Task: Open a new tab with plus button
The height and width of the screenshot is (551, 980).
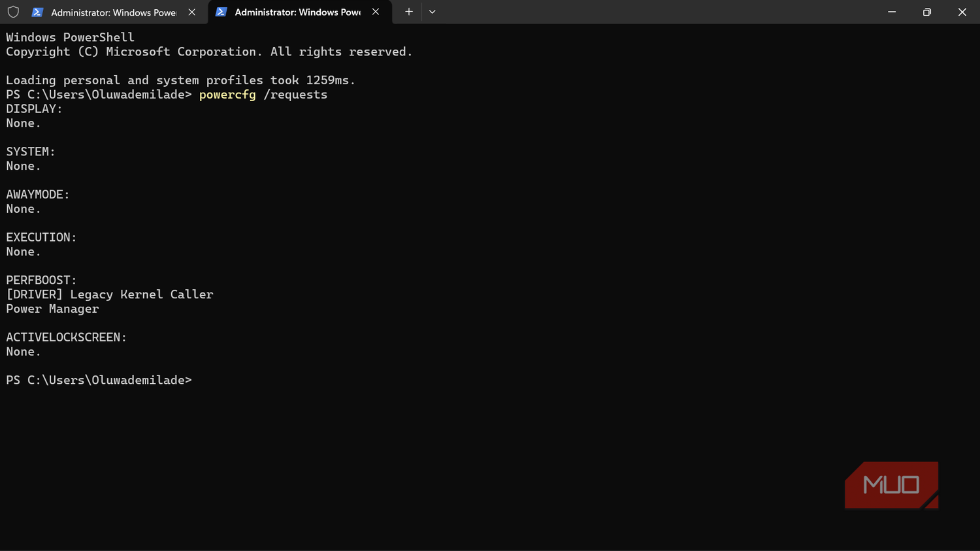Action: (409, 12)
